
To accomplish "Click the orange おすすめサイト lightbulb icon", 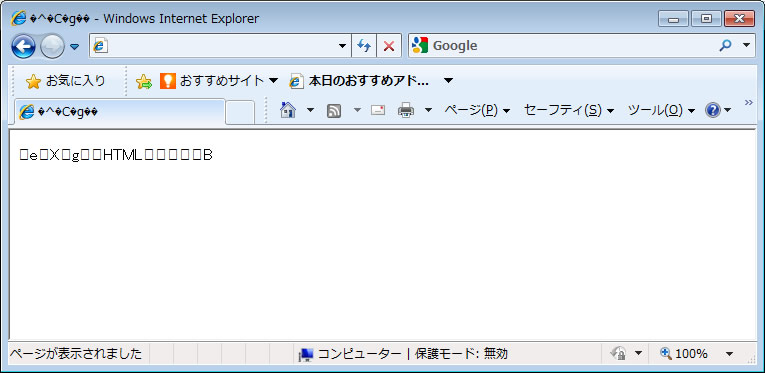I will click(167, 81).
